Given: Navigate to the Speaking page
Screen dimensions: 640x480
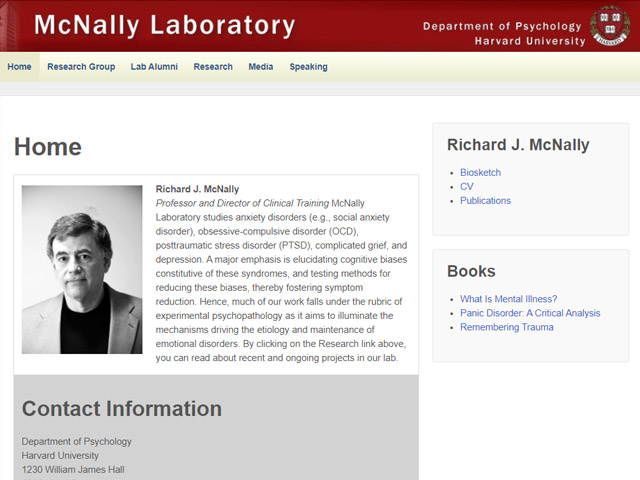Looking at the screenshot, I should 309,67.
